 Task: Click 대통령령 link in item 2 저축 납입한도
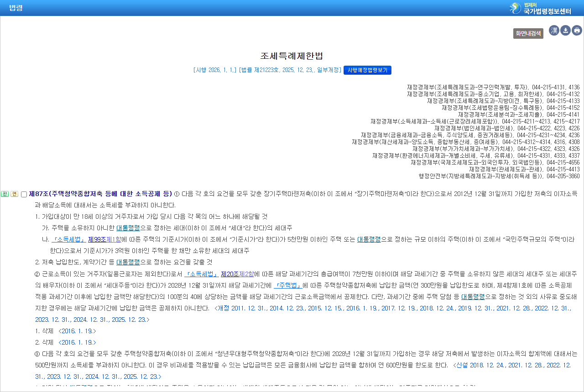(128, 262)
